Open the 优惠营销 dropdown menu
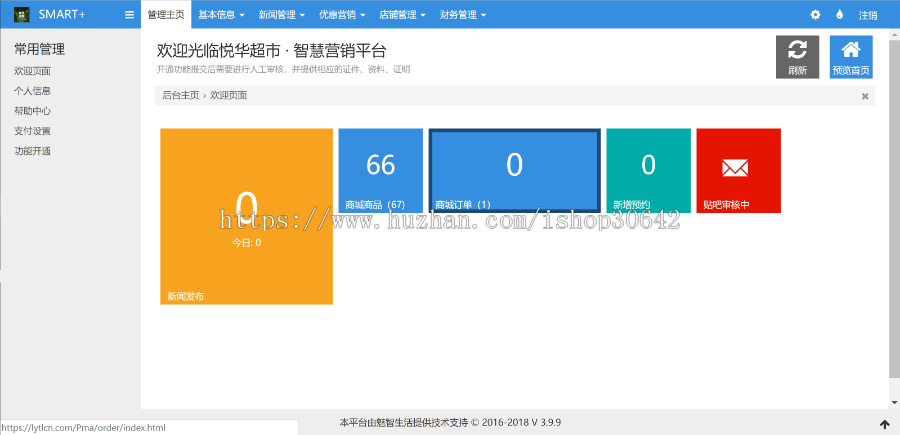The image size is (900, 435). pos(342,15)
